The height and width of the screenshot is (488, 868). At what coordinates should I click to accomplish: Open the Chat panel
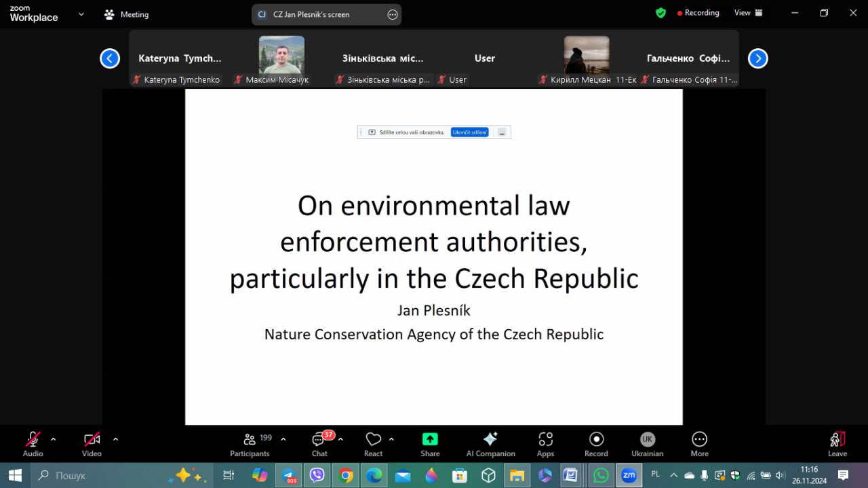(319, 444)
